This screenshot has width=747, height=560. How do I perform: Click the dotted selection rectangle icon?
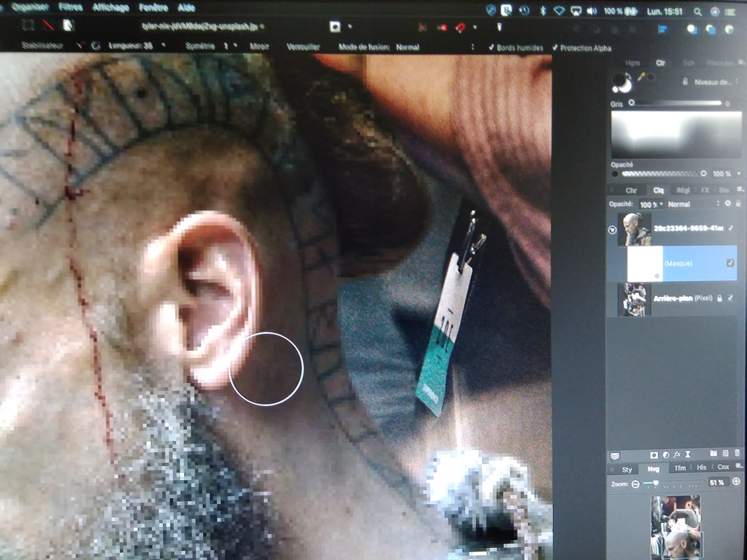28,24
